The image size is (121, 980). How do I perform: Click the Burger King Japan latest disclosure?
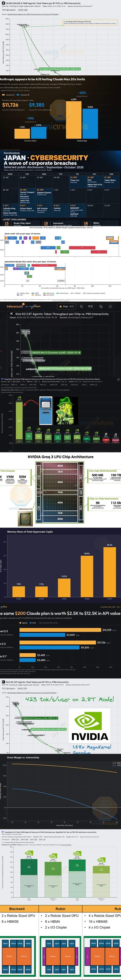tap(22, 223)
